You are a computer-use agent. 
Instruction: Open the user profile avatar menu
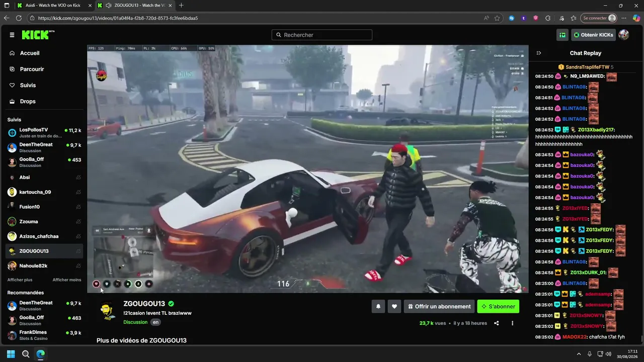pos(624,35)
